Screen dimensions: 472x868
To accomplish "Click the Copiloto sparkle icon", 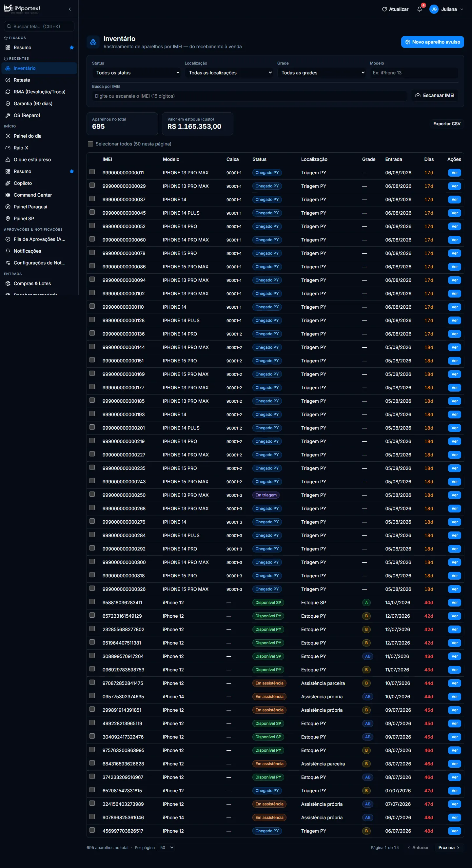I will coord(8,183).
